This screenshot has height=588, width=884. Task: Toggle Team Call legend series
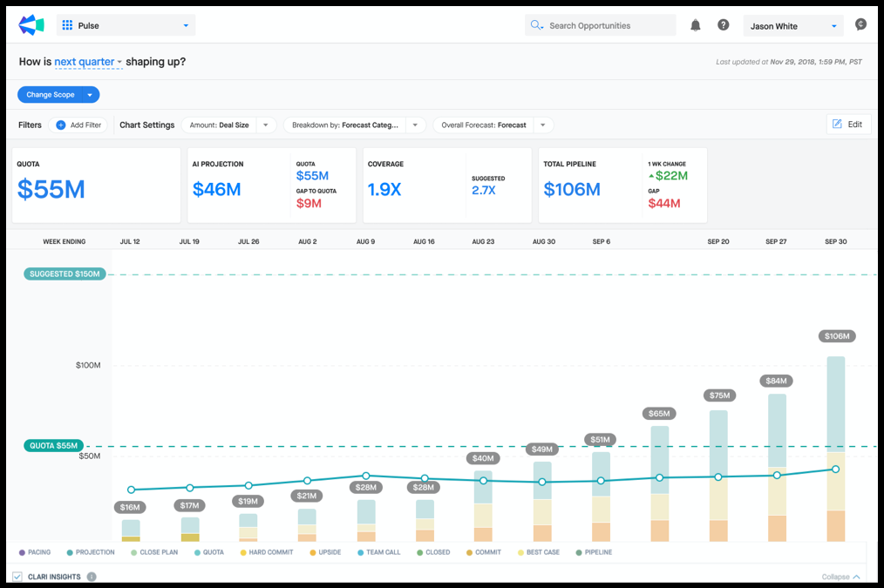(x=379, y=552)
